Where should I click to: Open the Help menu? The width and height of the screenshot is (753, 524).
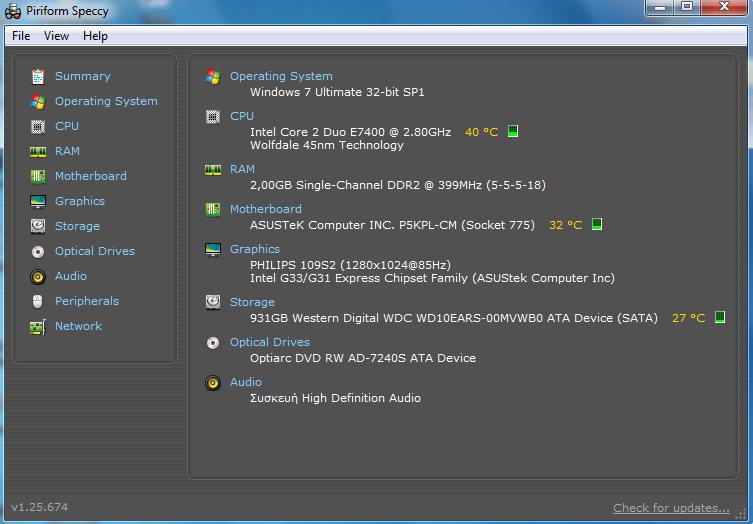pos(95,36)
